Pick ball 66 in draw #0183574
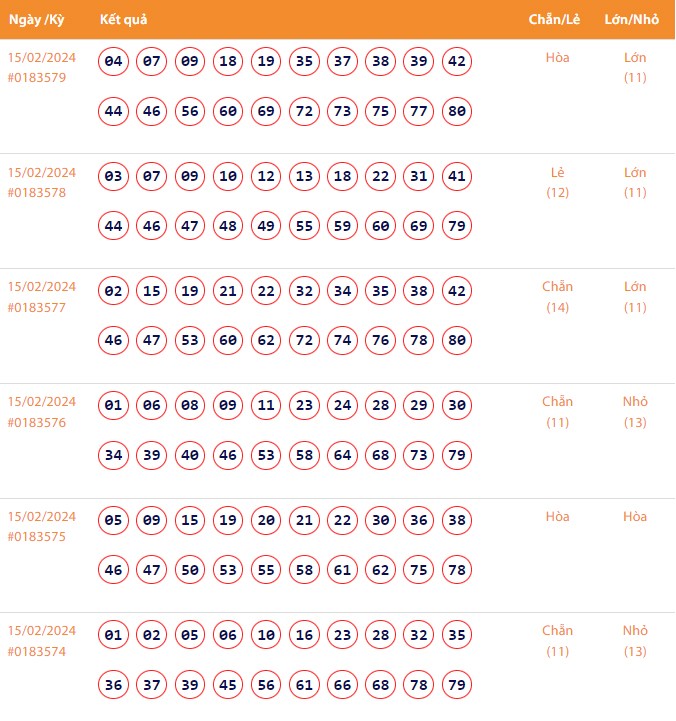676x721 pixels. 343,684
